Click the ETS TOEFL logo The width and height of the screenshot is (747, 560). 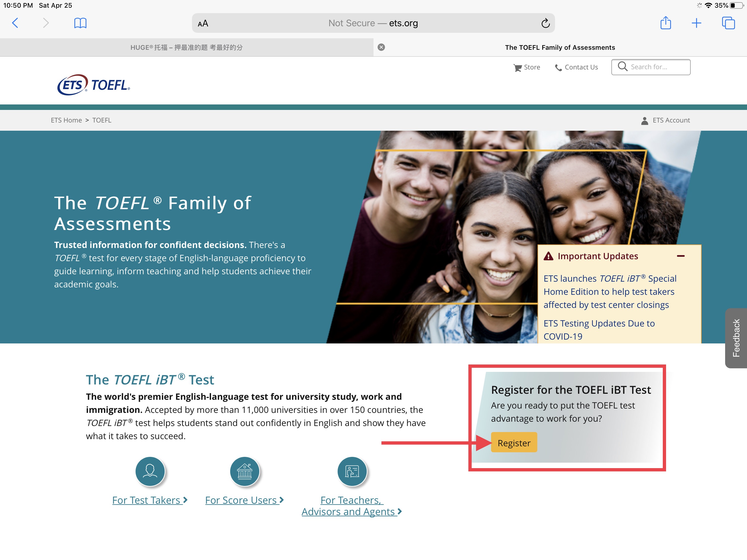tap(94, 85)
